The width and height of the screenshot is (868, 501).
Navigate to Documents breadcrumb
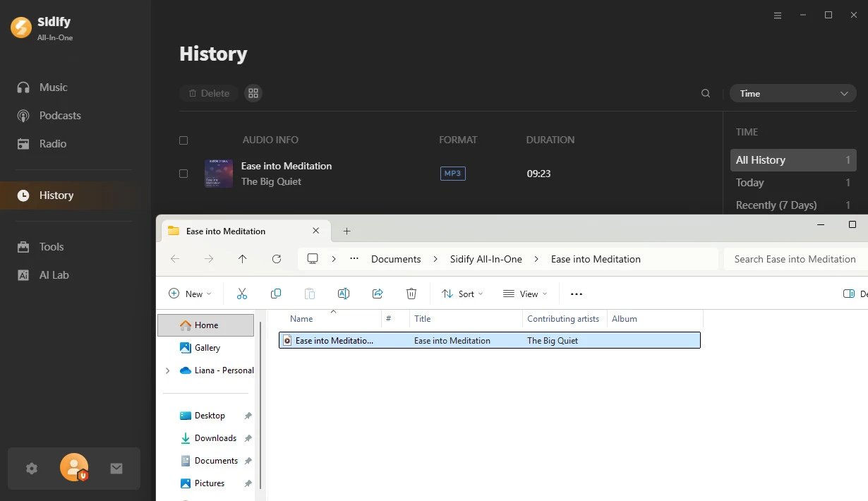[x=396, y=259]
